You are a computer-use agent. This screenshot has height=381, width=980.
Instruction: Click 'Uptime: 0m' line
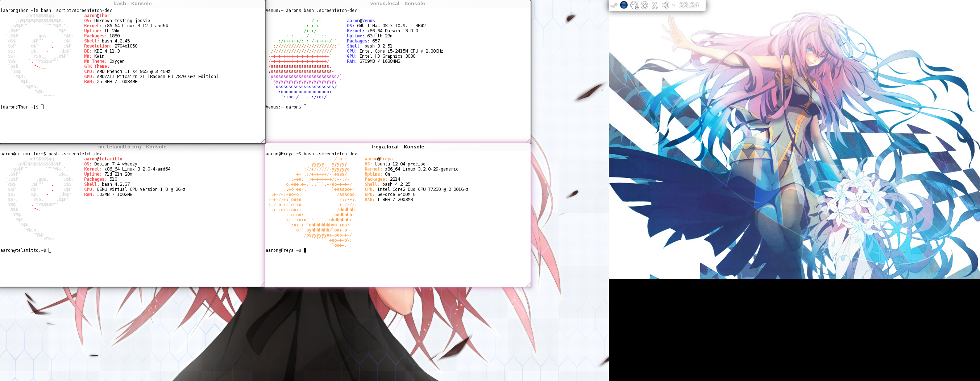377,174
